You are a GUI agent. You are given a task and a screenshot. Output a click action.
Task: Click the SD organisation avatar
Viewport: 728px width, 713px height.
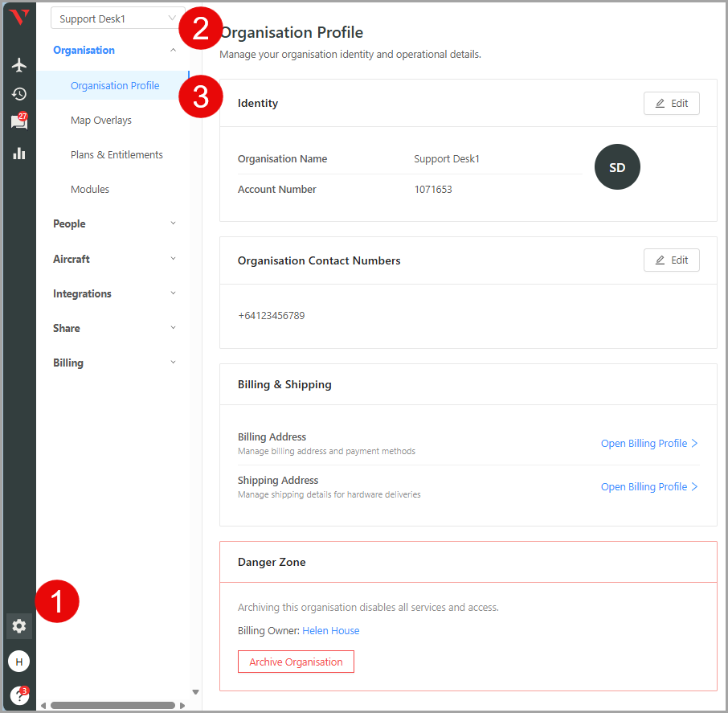pyautogui.click(x=617, y=167)
